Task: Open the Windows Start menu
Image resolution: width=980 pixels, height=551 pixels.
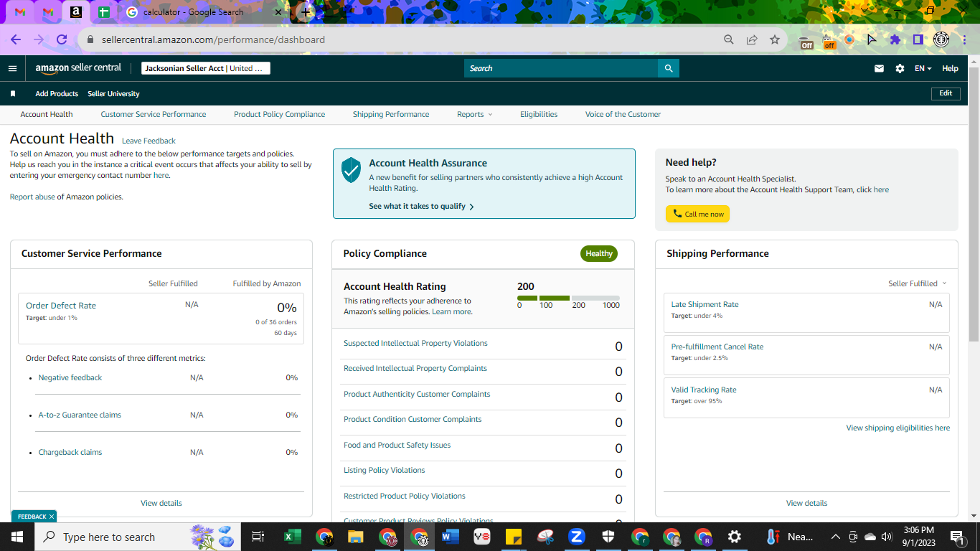Action: [17, 537]
